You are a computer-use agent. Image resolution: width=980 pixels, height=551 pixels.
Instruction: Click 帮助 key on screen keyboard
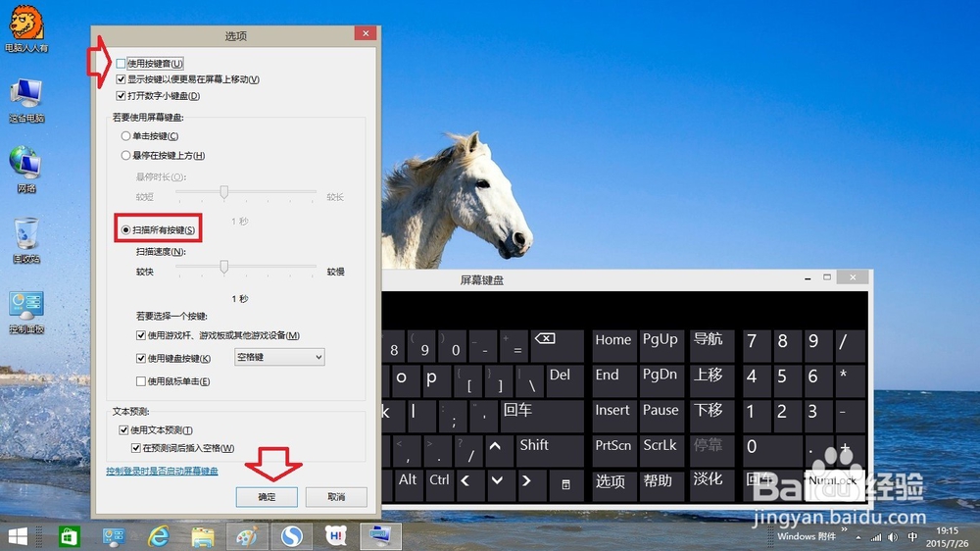click(661, 487)
